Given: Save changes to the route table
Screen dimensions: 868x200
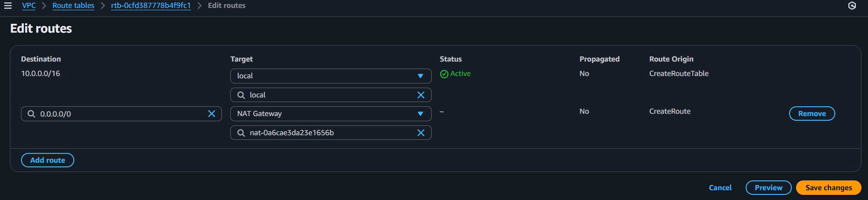Looking at the screenshot, I should click(x=828, y=188).
